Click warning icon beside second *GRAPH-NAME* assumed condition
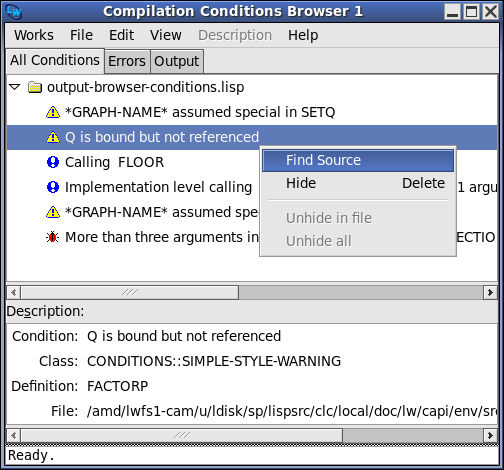504x470 pixels. [53, 212]
